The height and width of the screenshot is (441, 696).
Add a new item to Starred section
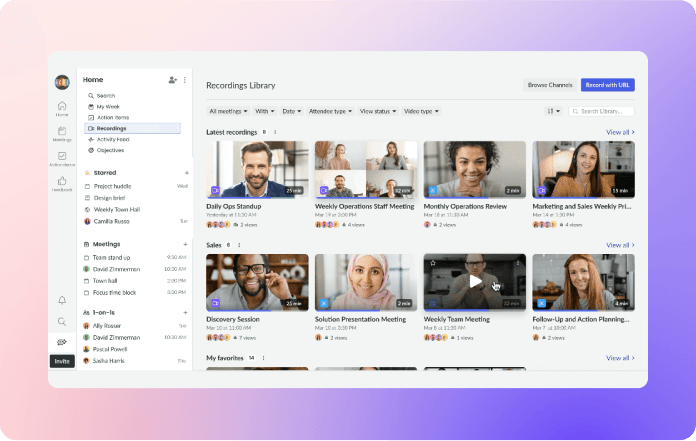tap(186, 173)
